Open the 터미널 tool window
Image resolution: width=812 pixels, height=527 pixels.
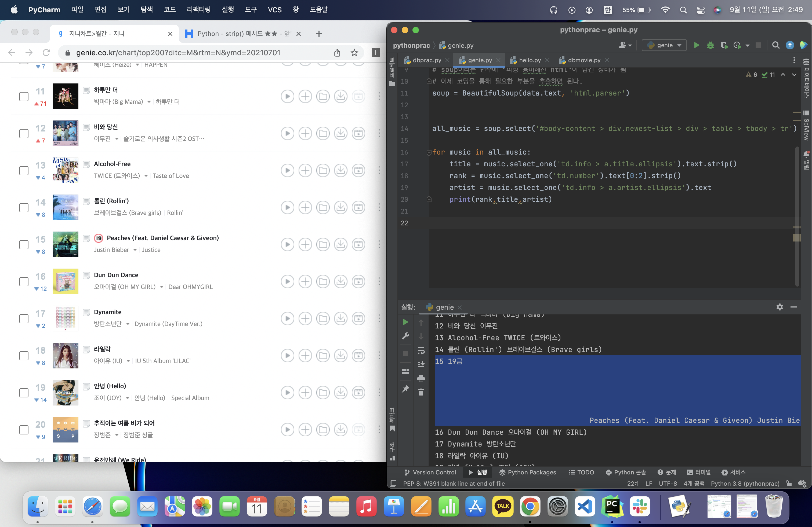click(699, 473)
